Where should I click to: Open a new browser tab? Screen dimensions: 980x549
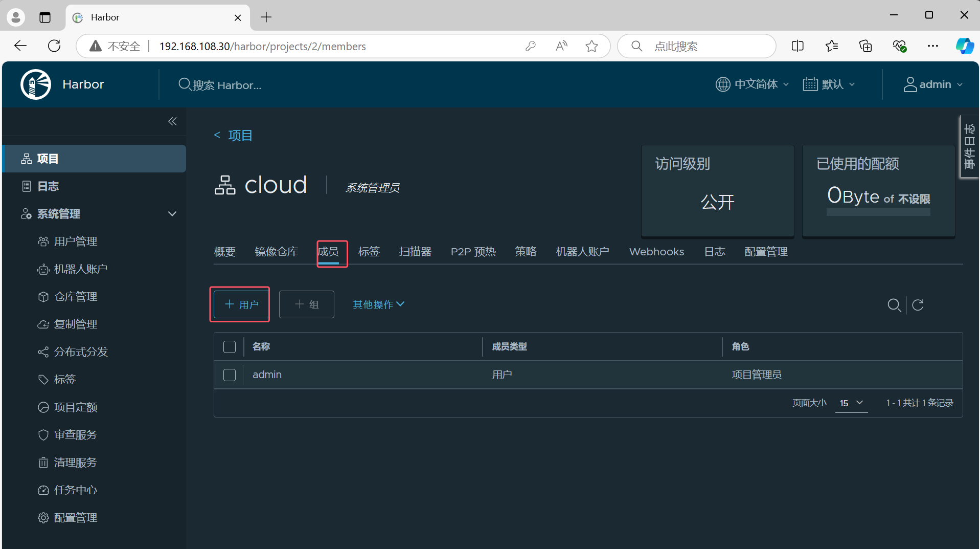(x=266, y=17)
